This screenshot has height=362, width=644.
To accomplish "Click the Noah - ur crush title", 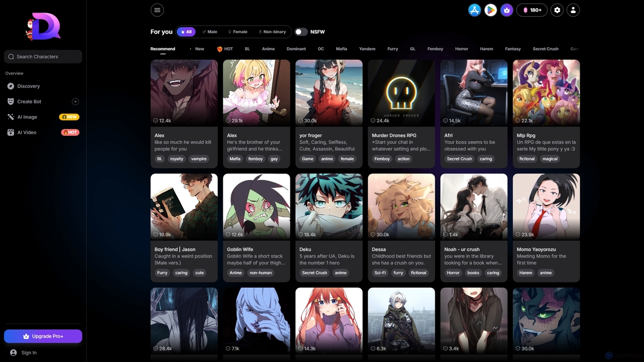I will [x=462, y=249].
